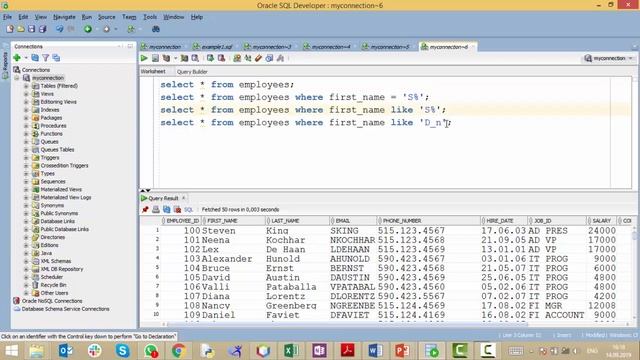
Task: Switch to the Query Builder tab
Action: coord(192,72)
